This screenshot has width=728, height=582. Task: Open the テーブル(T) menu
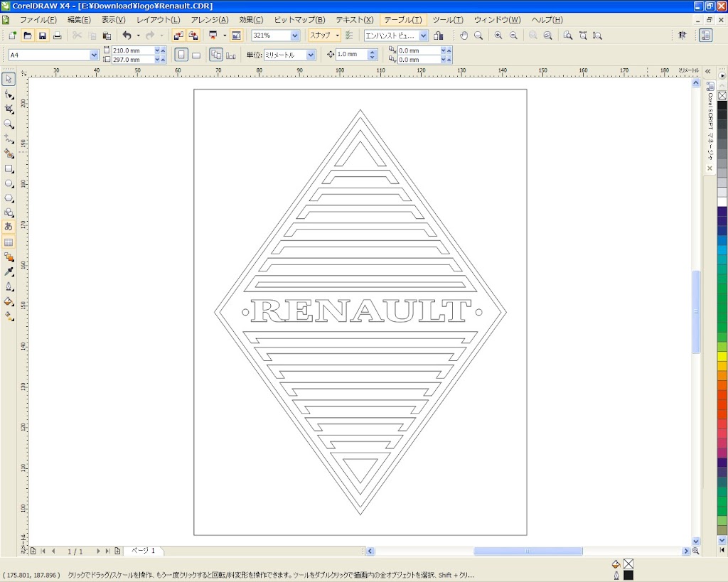(x=402, y=19)
